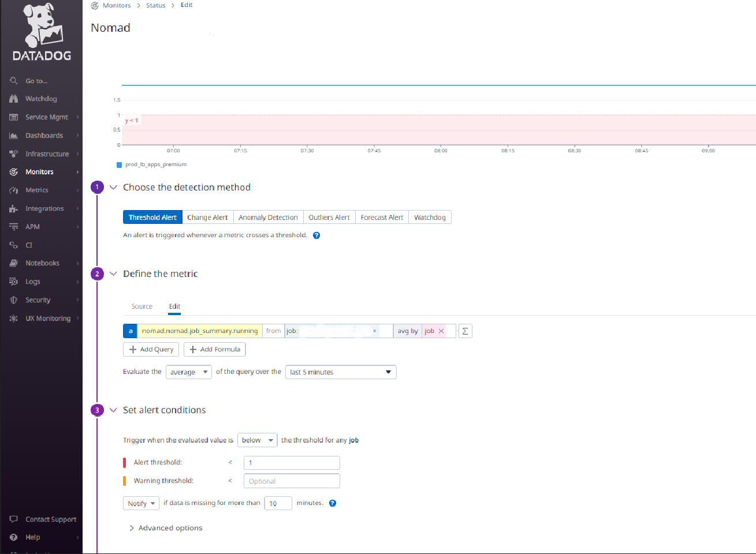Open the last 5 minutes window dropdown
This screenshot has height=554, width=756.
click(x=341, y=372)
